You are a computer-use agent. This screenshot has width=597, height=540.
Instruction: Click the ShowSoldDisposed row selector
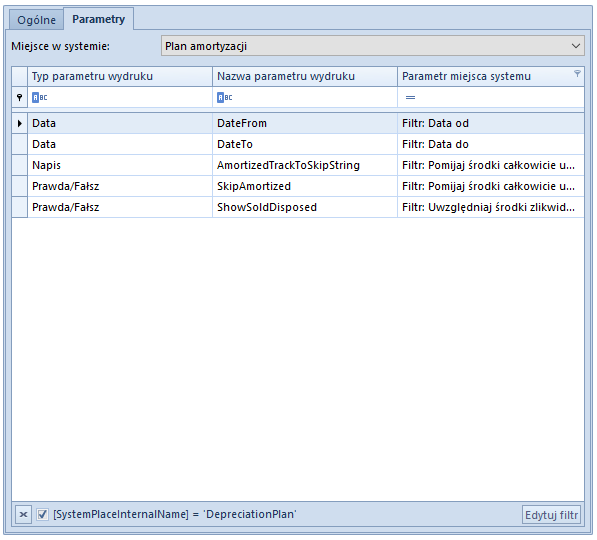(20, 207)
